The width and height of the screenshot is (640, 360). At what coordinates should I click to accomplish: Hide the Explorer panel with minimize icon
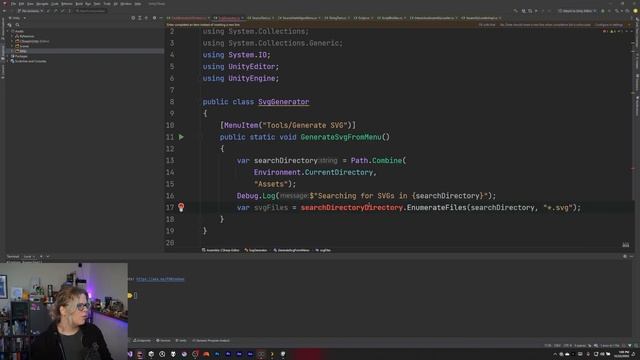click(161, 18)
